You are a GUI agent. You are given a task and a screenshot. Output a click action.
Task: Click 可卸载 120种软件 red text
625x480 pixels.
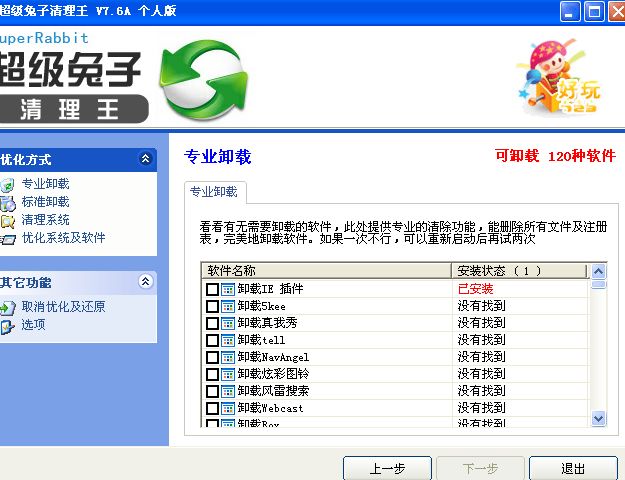point(555,156)
